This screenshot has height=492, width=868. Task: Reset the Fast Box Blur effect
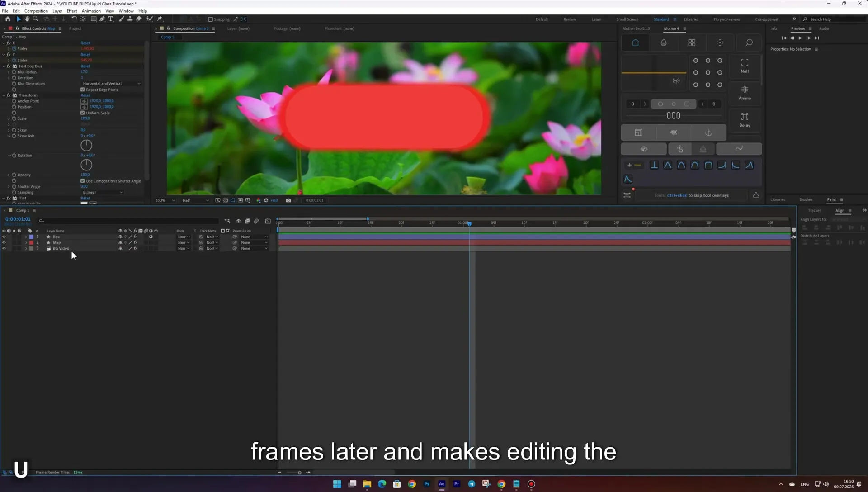coord(85,66)
